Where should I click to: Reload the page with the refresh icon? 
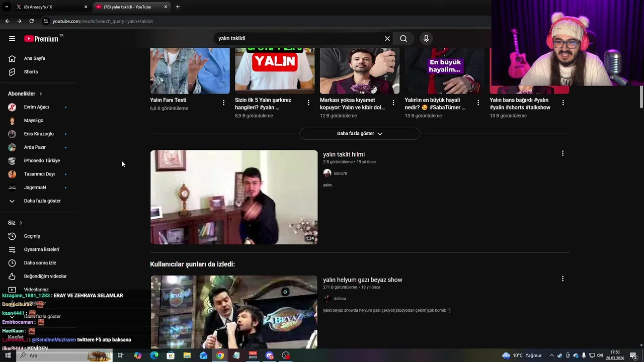31,21
